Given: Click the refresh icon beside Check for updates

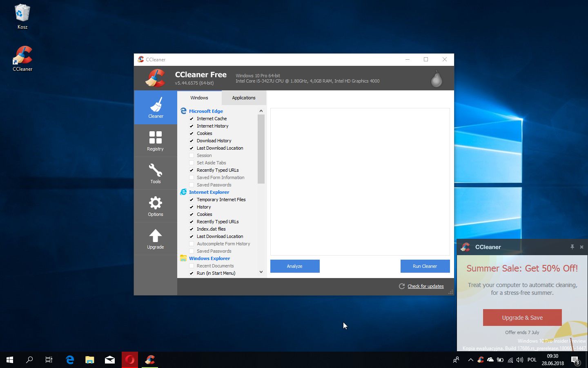Looking at the screenshot, I should (x=402, y=286).
